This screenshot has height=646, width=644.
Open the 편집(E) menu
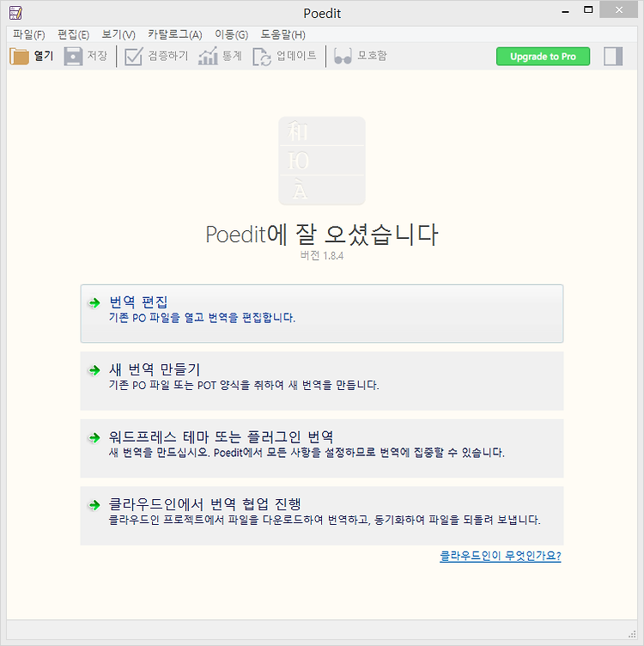point(73,34)
